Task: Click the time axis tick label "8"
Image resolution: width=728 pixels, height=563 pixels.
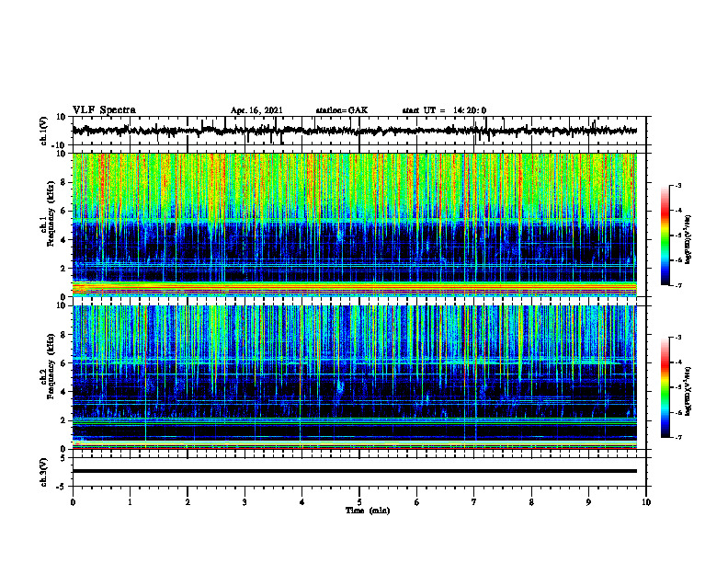Action: pos(531,502)
